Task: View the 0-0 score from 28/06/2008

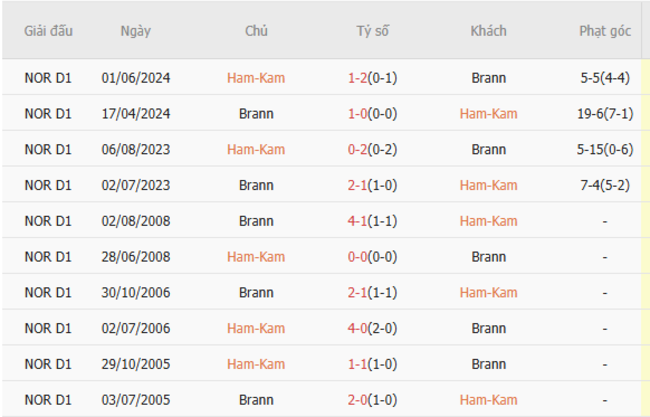Action: 356,257
